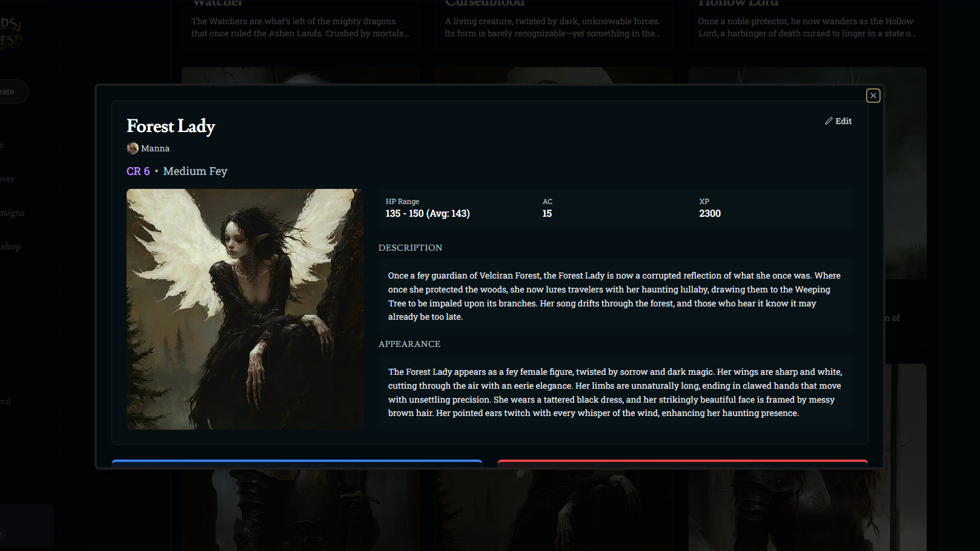Click the CR 6 rating text

tap(138, 171)
